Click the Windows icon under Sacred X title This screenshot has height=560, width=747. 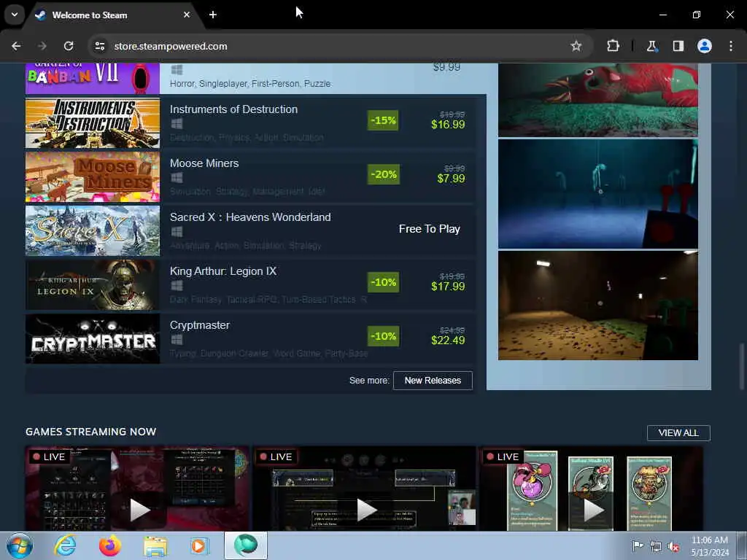pos(177,232)
